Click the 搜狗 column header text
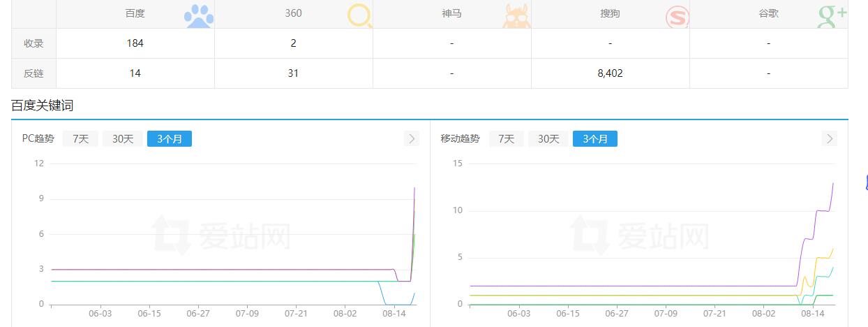 tap(611, 13)
